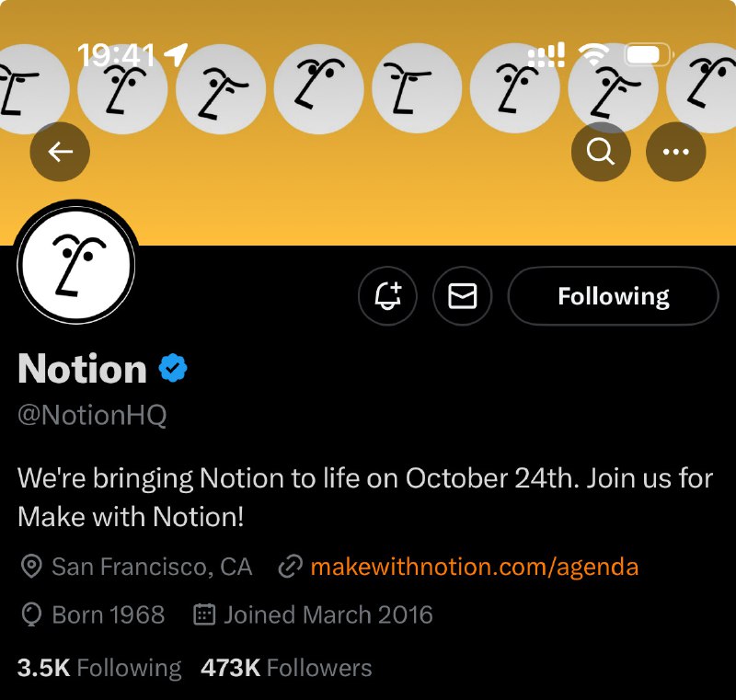Open the 473K Followers list
Screen dimensions: 736x700
click(286, 668)
